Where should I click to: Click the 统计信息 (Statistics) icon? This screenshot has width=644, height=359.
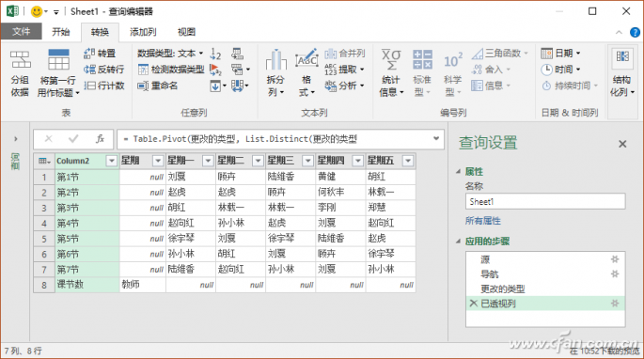[x=390, y=60]
